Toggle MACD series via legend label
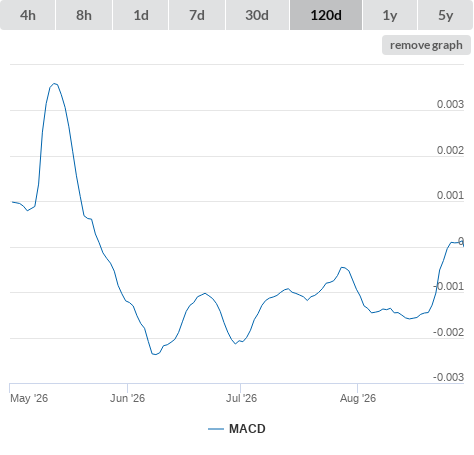 [x=247, y=429]
